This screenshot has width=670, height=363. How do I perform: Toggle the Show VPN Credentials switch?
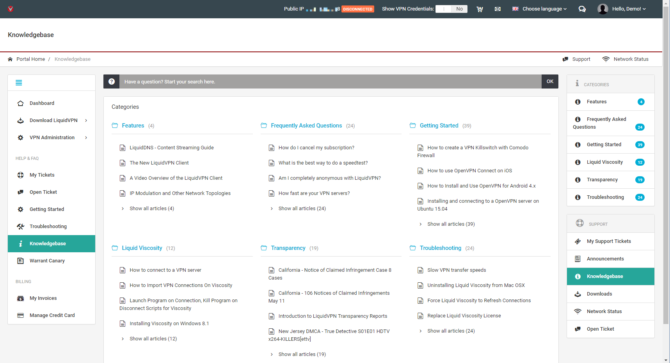click(451, 9)
